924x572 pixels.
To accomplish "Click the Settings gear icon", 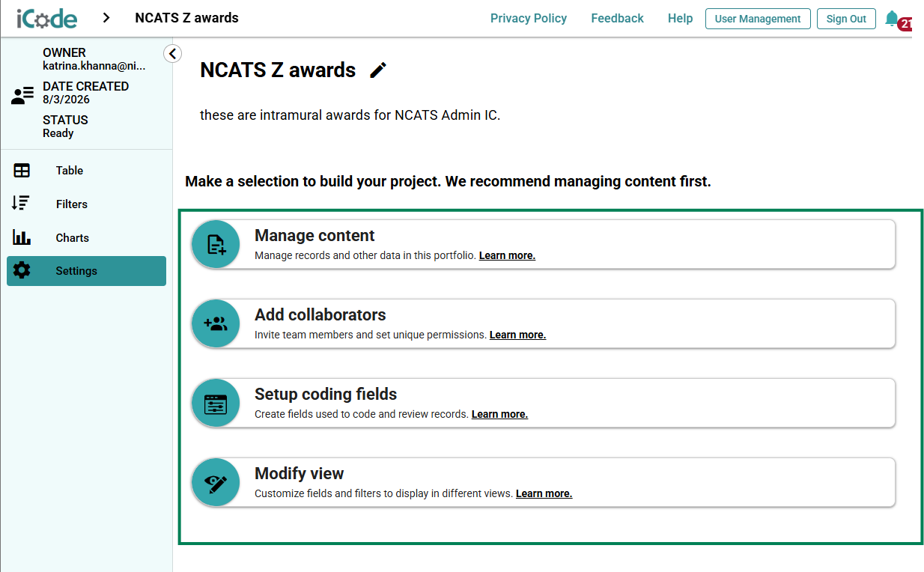I will click(x=22, y=271).
